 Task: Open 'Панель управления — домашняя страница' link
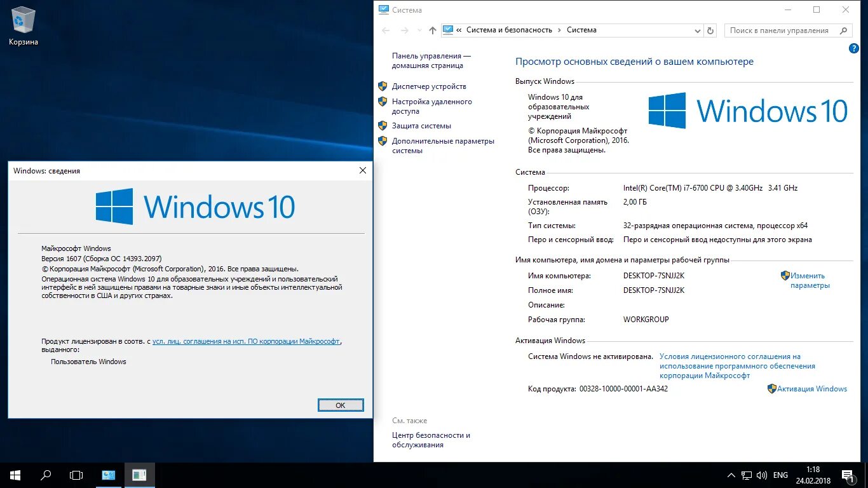coord(431,61)
